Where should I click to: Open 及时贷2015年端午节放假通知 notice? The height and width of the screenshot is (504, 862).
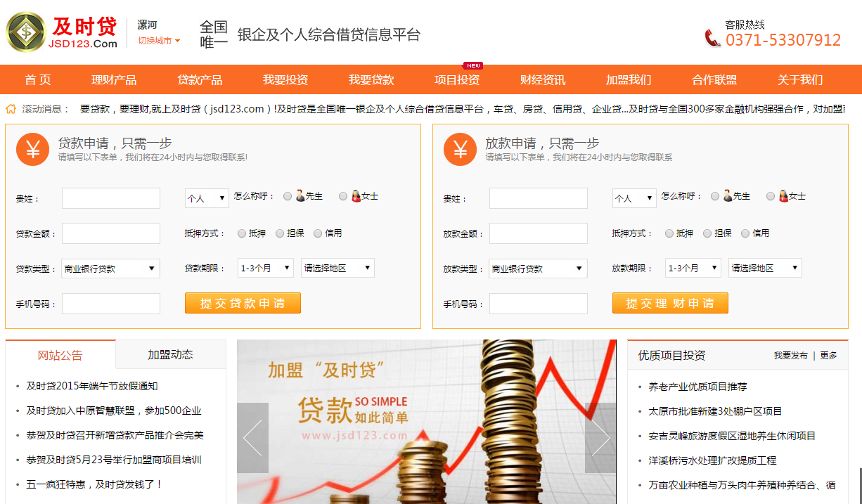click(x=92, y=386)
